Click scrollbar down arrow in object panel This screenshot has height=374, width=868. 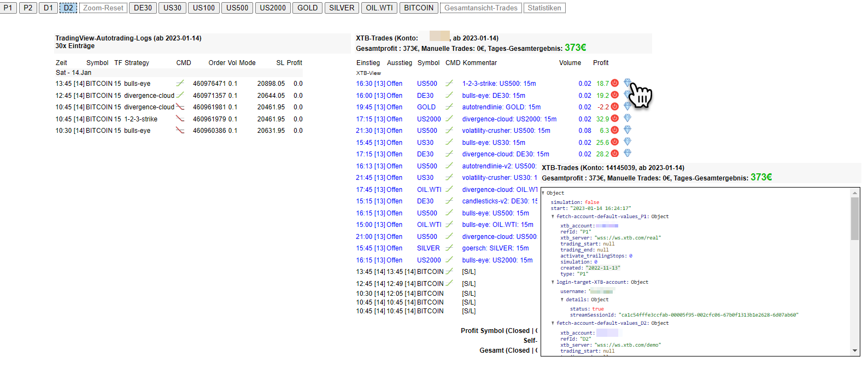[855, 350]
